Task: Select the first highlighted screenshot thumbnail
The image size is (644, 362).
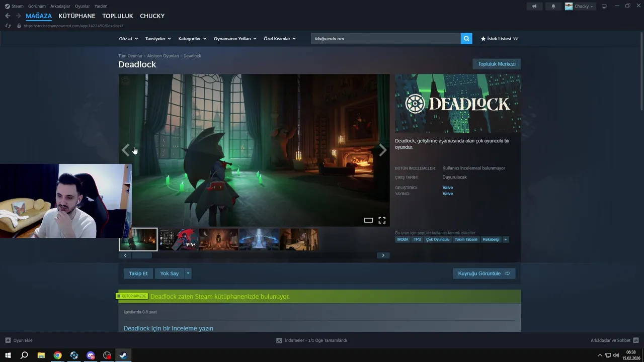Action: [138, 239]
